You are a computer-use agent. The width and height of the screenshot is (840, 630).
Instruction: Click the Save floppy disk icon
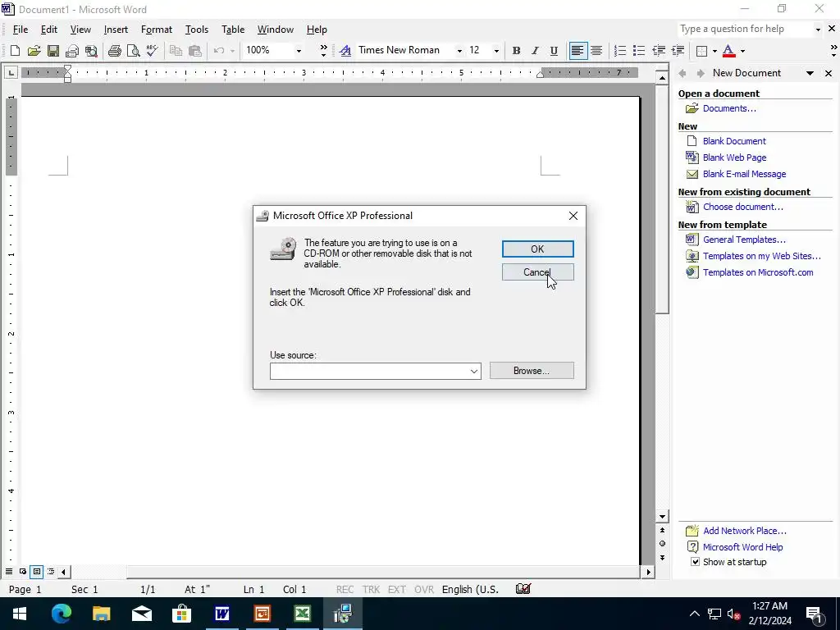(x=53, y=51)
